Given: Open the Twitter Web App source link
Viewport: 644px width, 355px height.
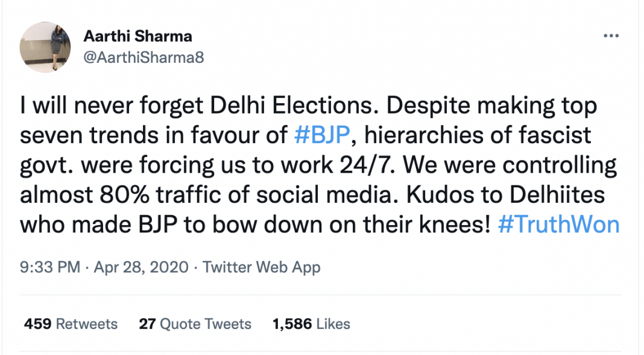Looking at the screenshot, I should click(x=261, y=267).
